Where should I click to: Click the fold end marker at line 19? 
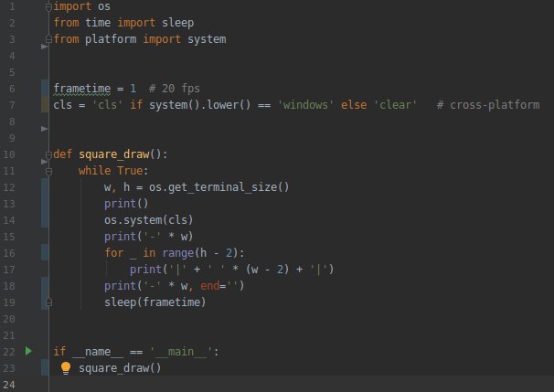click(x=48, y=302)
